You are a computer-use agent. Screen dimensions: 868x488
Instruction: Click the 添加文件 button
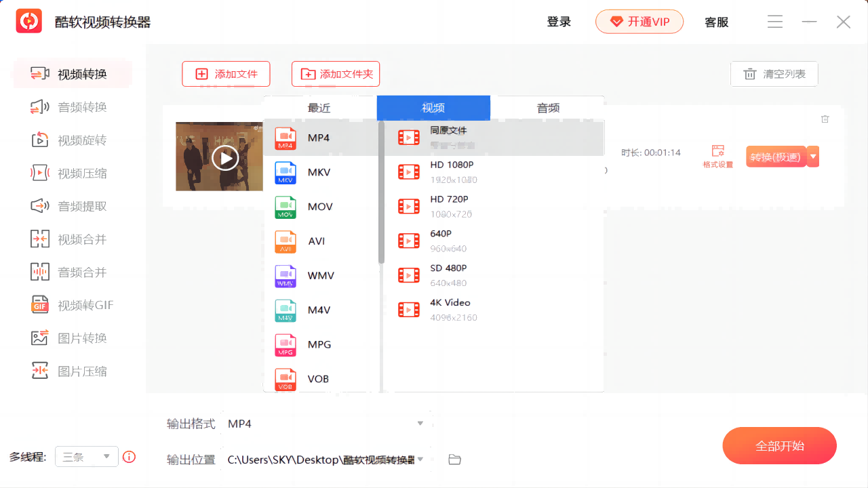coord(226,74)
